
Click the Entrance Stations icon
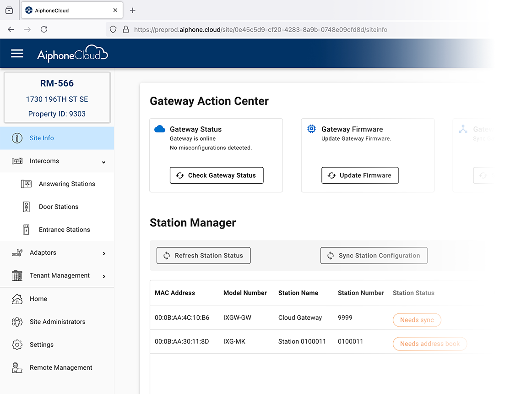tap(26, 230)
